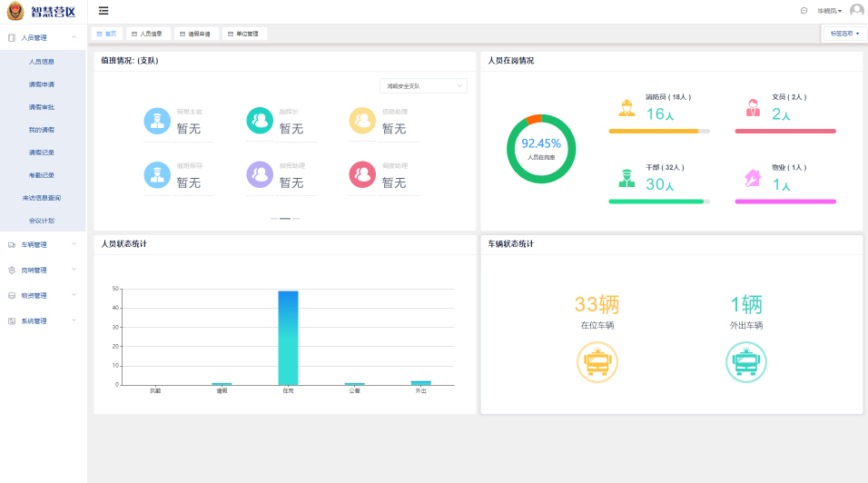Click the yellow 在位车辆 vehicle icon
This screenshot has width=868, height=483.
597,363
